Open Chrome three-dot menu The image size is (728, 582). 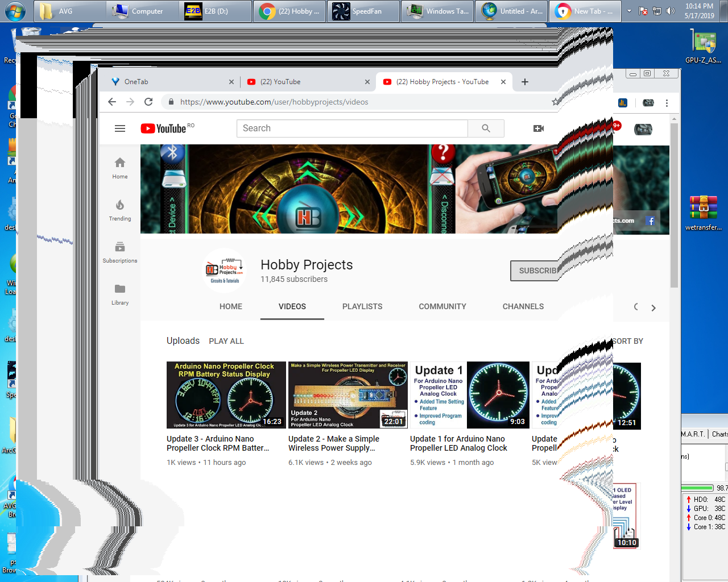[x=667, y=103]
